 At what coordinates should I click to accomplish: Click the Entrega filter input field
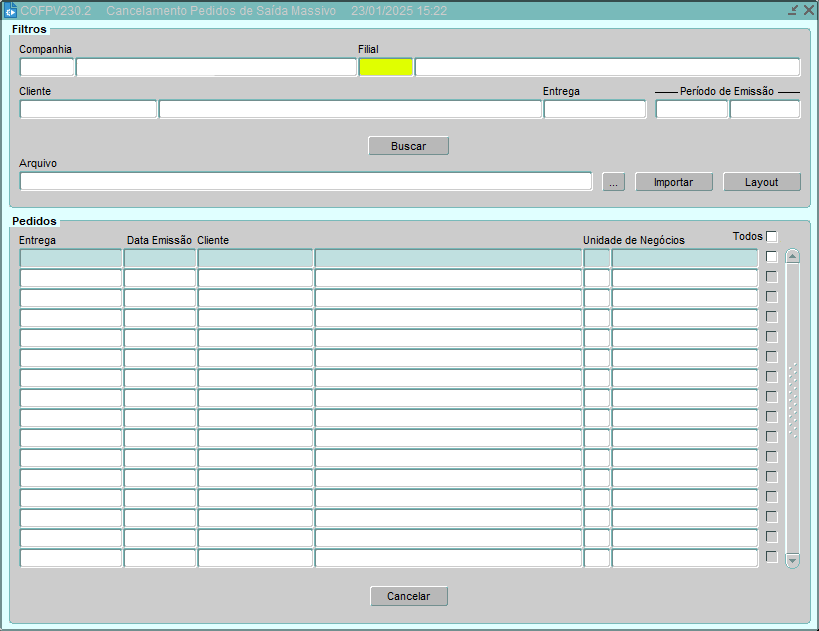(594, 110)
